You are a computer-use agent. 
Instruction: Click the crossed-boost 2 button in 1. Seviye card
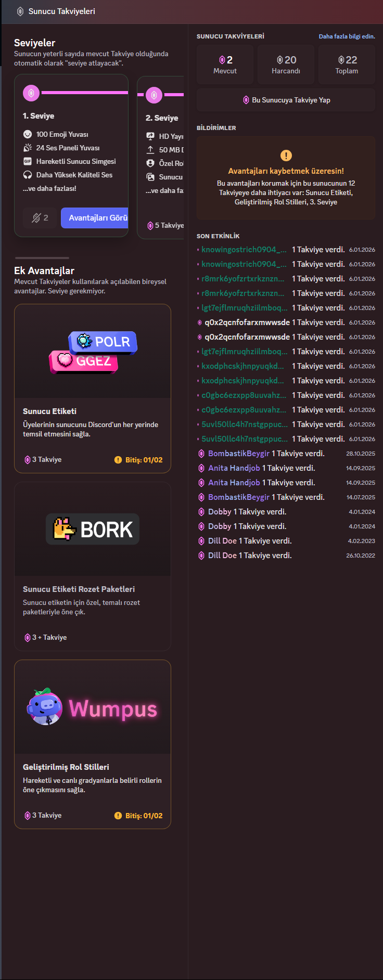tap(40, 218)
